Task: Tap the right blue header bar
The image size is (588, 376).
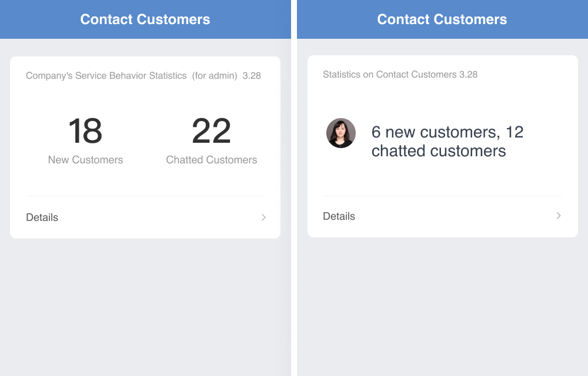Action: [x=443, y=19]
